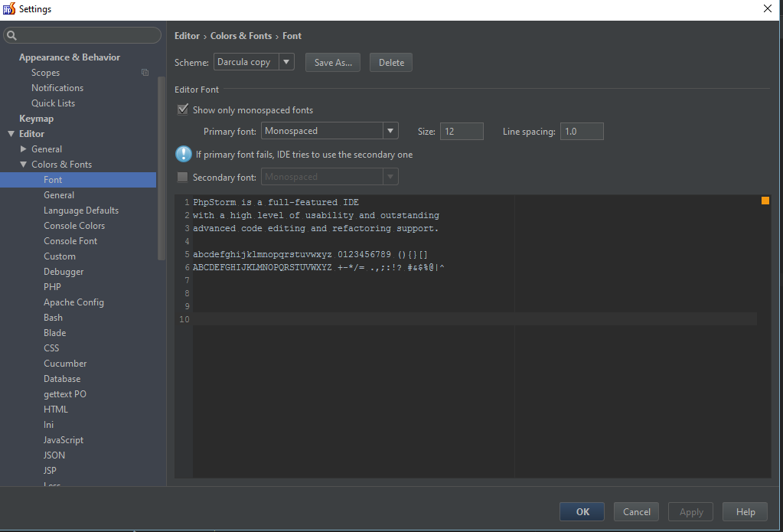Click the orange marker square in preview

(765, 201)
